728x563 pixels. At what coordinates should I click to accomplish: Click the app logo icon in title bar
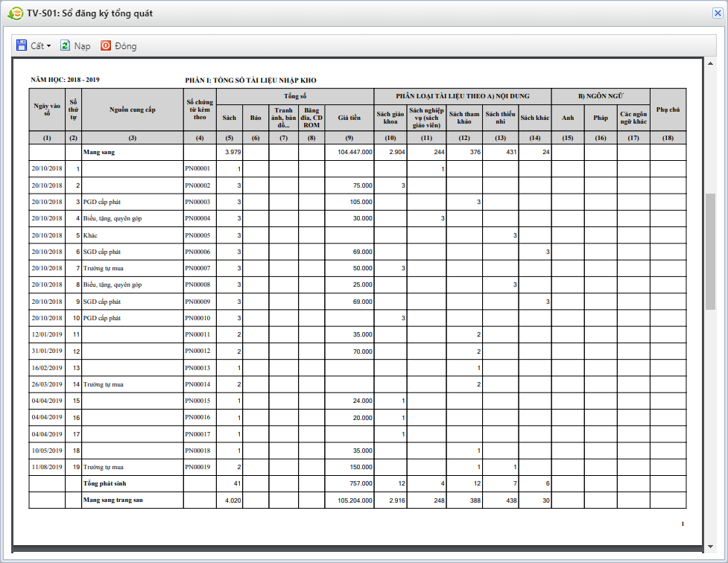(15, 13)
